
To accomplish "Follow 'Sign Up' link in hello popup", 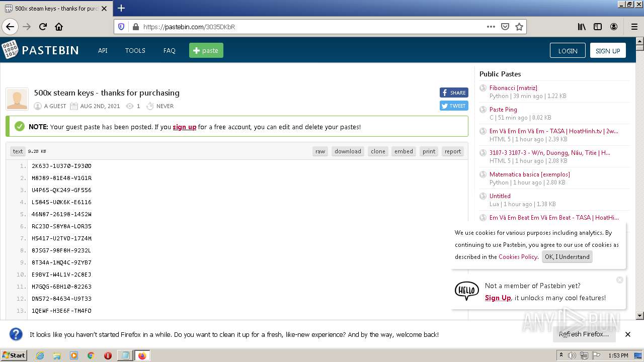I will 498,298.
